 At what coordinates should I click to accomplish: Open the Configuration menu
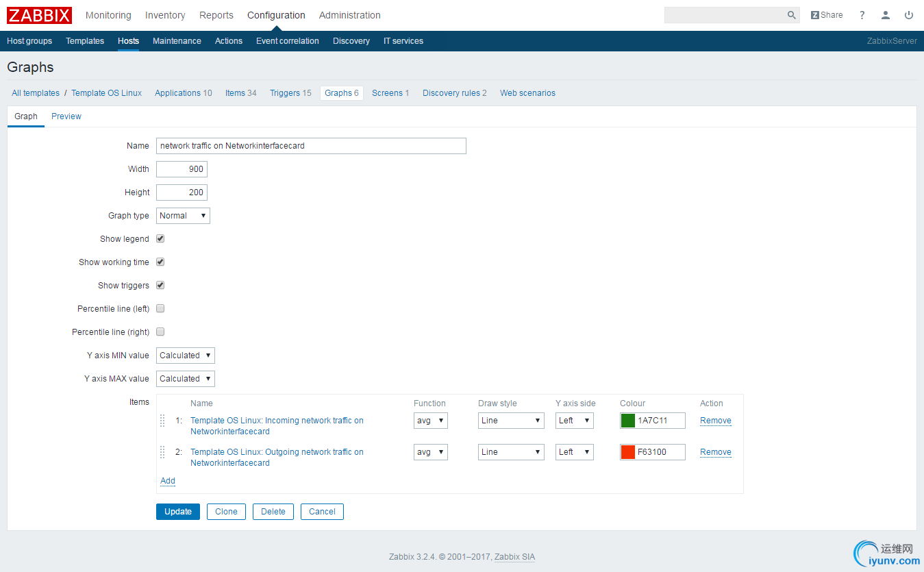click(x=276, y=15)
